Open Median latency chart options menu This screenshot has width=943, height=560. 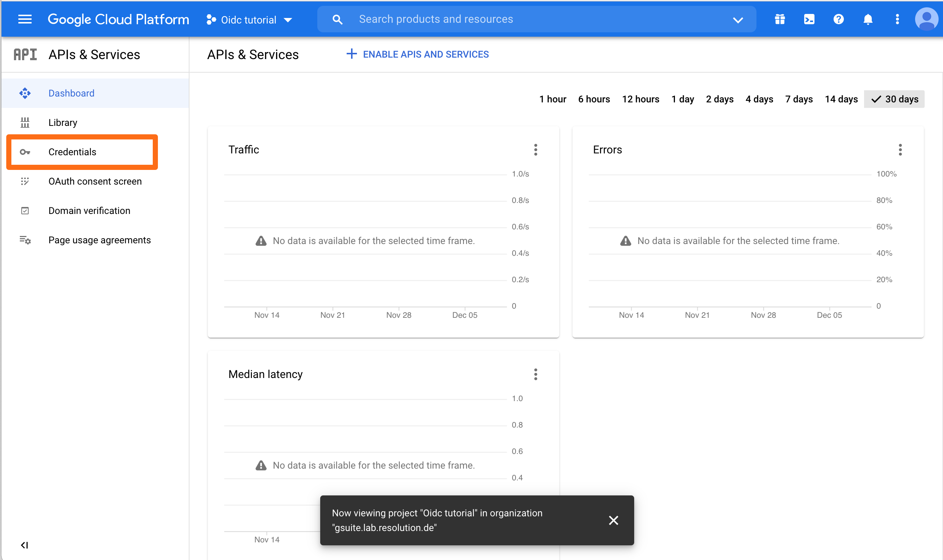(x=535, y=374)
